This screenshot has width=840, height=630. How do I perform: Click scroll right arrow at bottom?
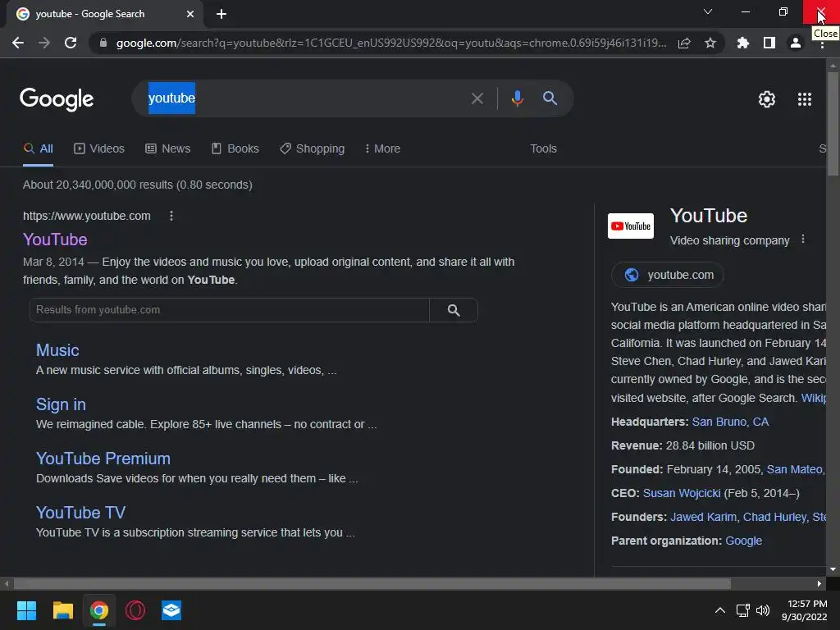pos(819,583)
